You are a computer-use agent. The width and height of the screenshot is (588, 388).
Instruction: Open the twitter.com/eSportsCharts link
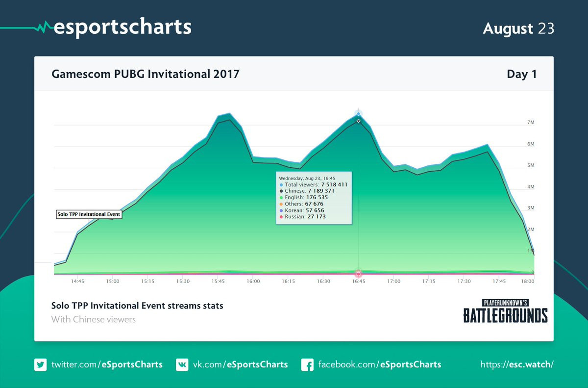tap(107, 364)
